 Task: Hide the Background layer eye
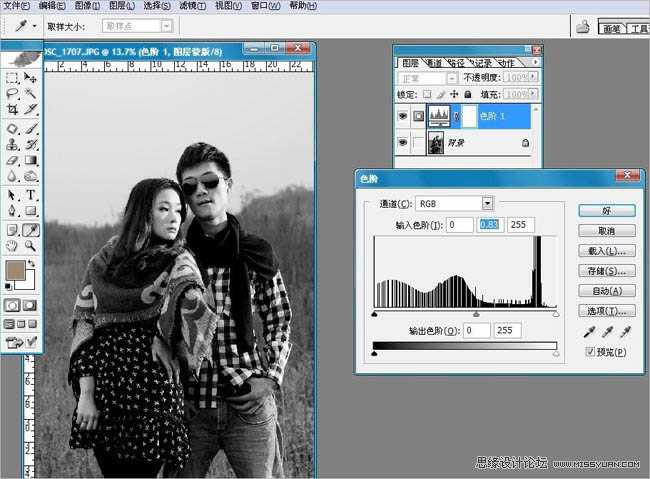pos(403,143)
